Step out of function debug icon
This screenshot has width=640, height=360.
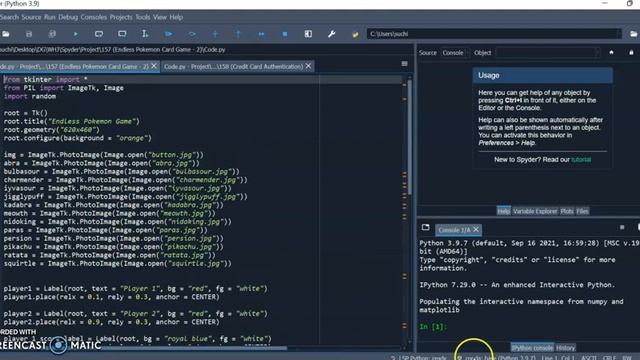[x=238, y=34]
